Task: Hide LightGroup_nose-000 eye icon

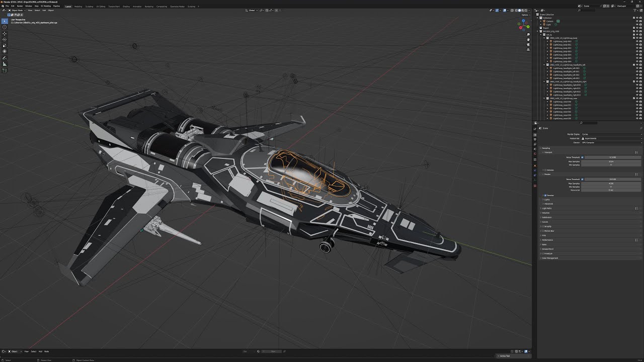Action: (637, 102)
